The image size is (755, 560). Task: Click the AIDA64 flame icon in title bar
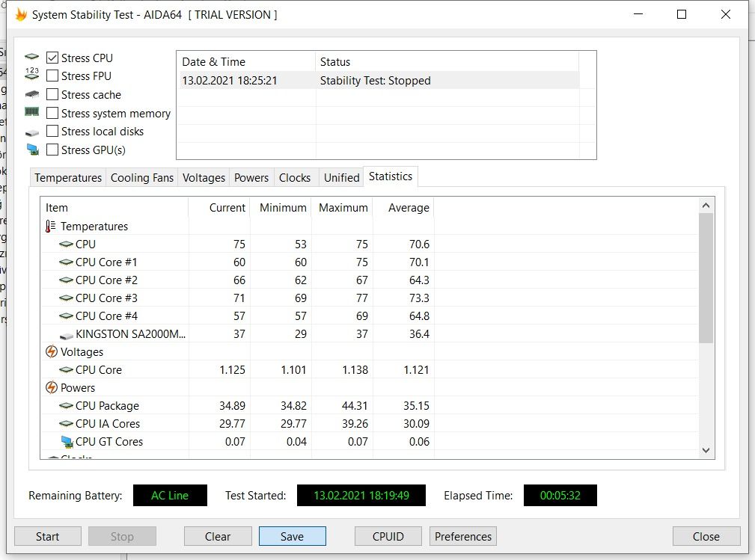pos(21,14)
